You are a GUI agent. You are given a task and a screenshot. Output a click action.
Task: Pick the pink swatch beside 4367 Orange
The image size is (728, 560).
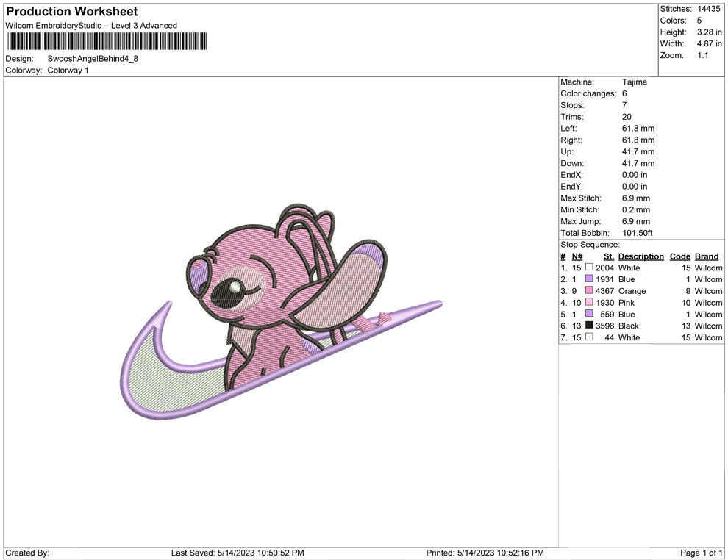pyautogui.click(x=589, y=290)
